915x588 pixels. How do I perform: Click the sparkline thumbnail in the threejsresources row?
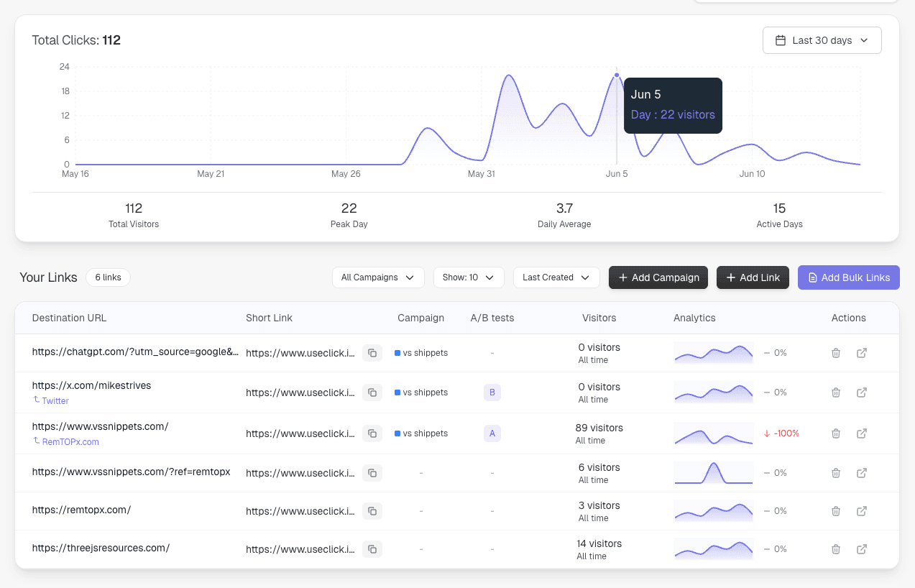[713, 549]
